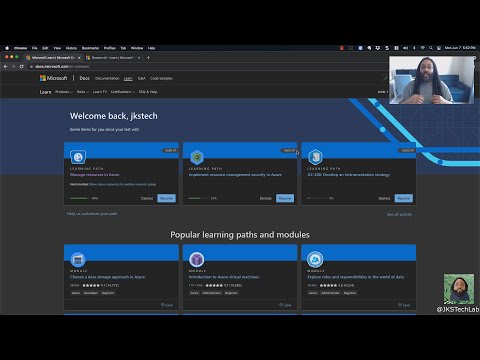
Task: Go forward in browser history
Action: [x=13, y=66]
